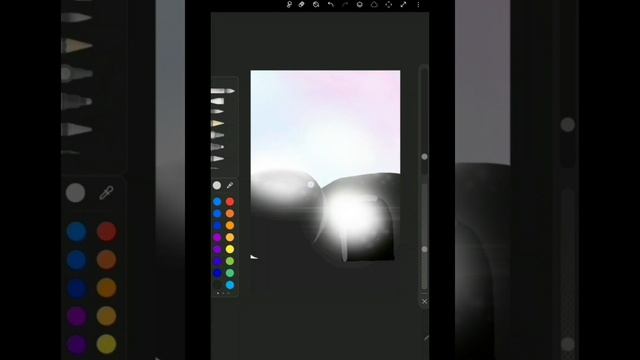The height and width of the screenshot is (360, 640).
Task: Select the topmost bright blue swatch
Action: coord(217,202)
